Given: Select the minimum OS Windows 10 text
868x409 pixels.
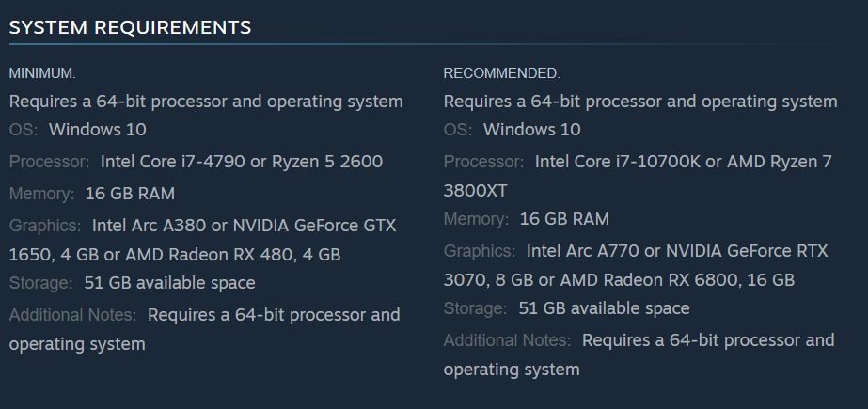Looking at the screenshot, I should point(98,130).
